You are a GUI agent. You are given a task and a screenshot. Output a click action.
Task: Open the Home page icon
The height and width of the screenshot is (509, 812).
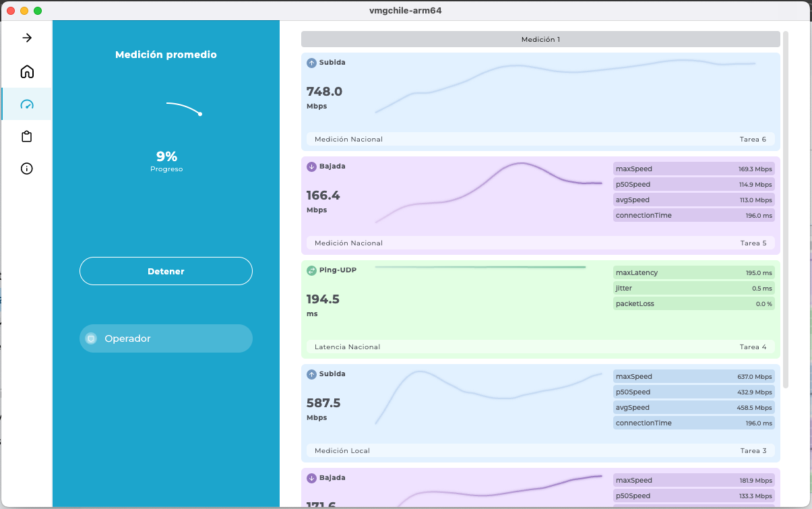coord(27,71)
